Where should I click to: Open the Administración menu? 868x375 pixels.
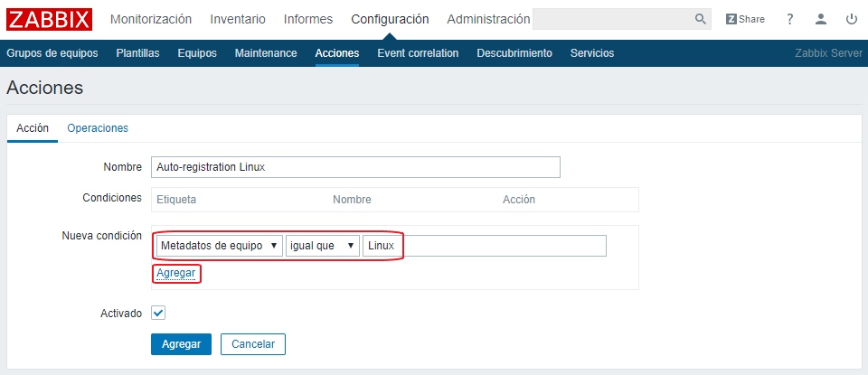488,19
